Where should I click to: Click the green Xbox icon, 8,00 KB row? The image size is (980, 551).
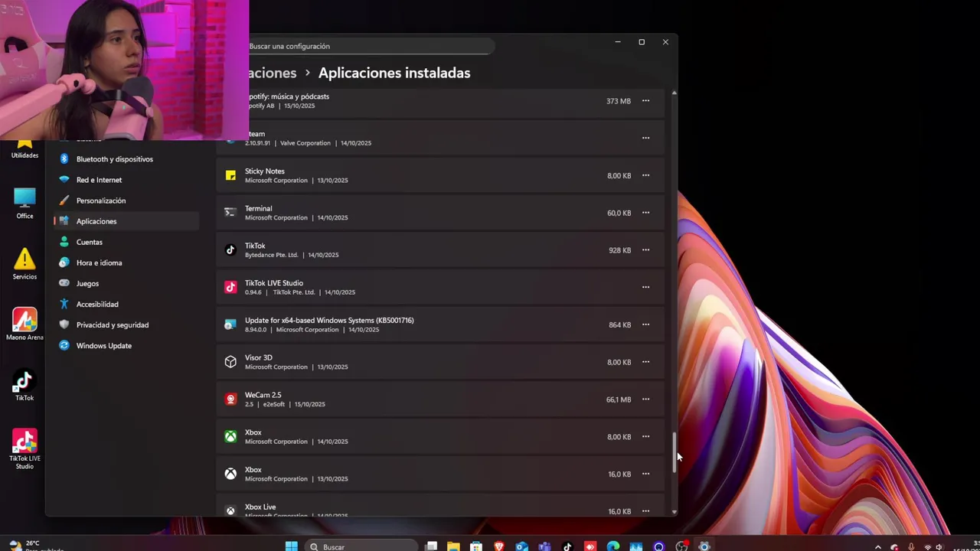click(230, 436)
